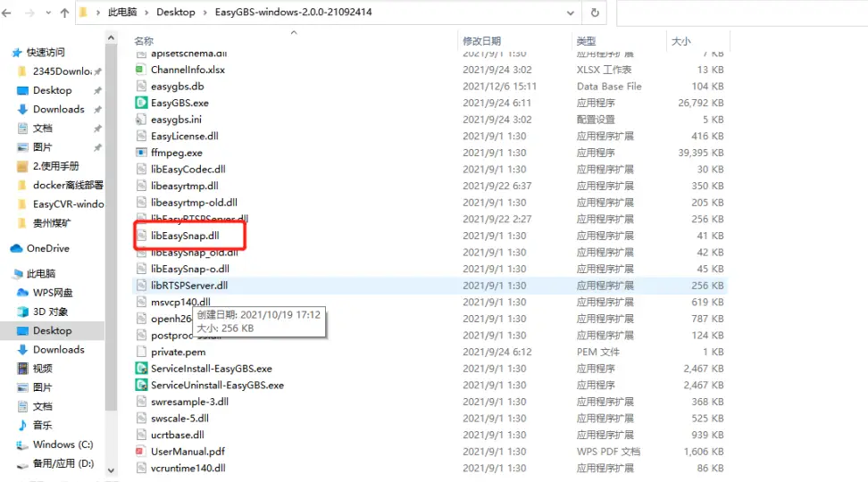The height and width of the screenshot is (482, 868).
Task: Go up one folder with up arrow
Action: pos(65,13)
